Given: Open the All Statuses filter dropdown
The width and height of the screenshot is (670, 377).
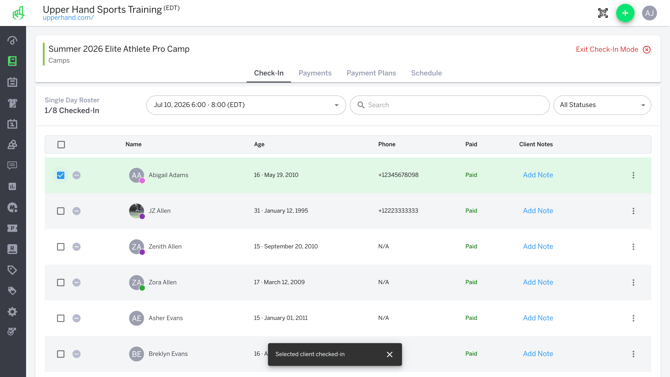Looking at the screenshot, I should (602, 105).
